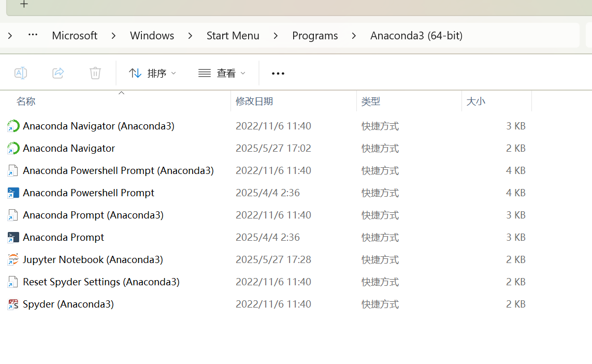Sort by 大小 column header

[x=475, y=101]
